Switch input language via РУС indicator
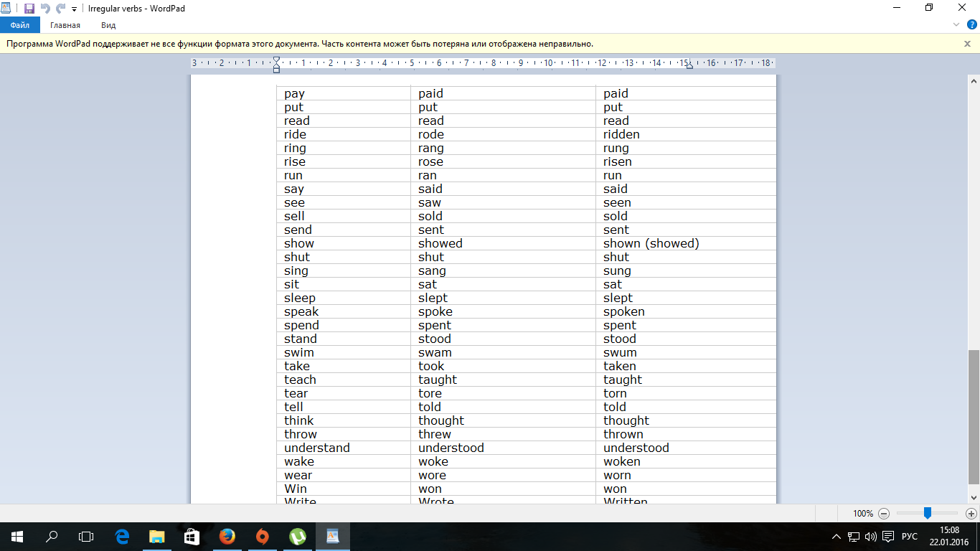Viewport: 980px width, 551px height. point(909,537)
